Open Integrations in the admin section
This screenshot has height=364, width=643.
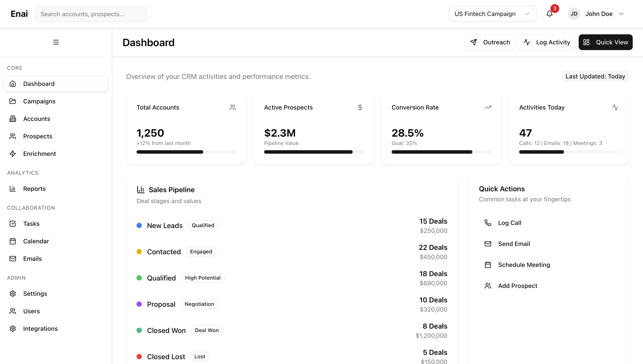pos(40,329)
